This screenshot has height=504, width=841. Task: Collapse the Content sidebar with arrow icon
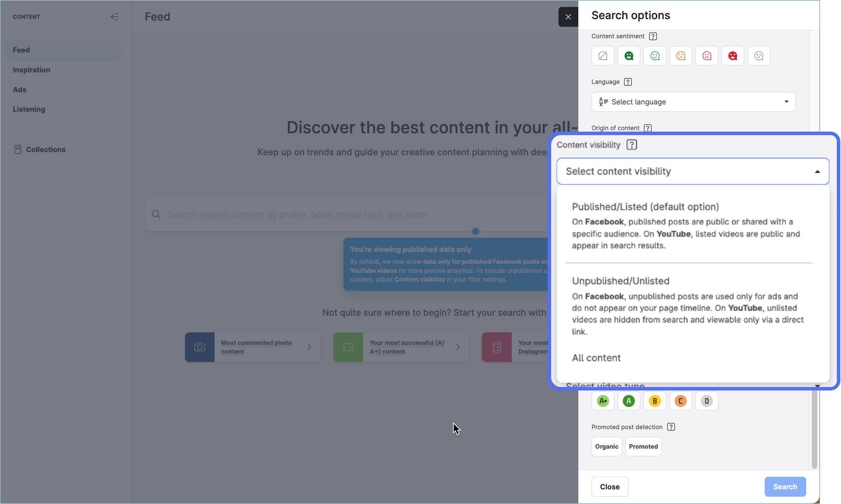click(x=114, y=17)
